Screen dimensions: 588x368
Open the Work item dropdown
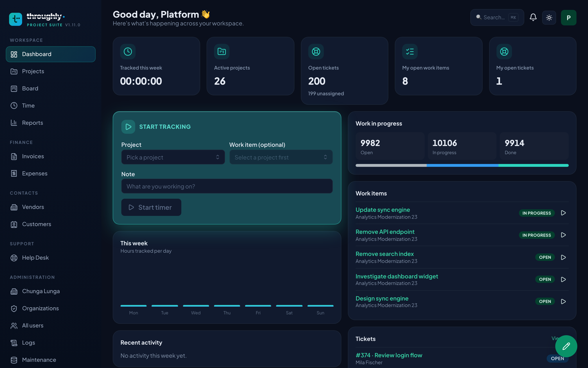[x=281, y=157]
